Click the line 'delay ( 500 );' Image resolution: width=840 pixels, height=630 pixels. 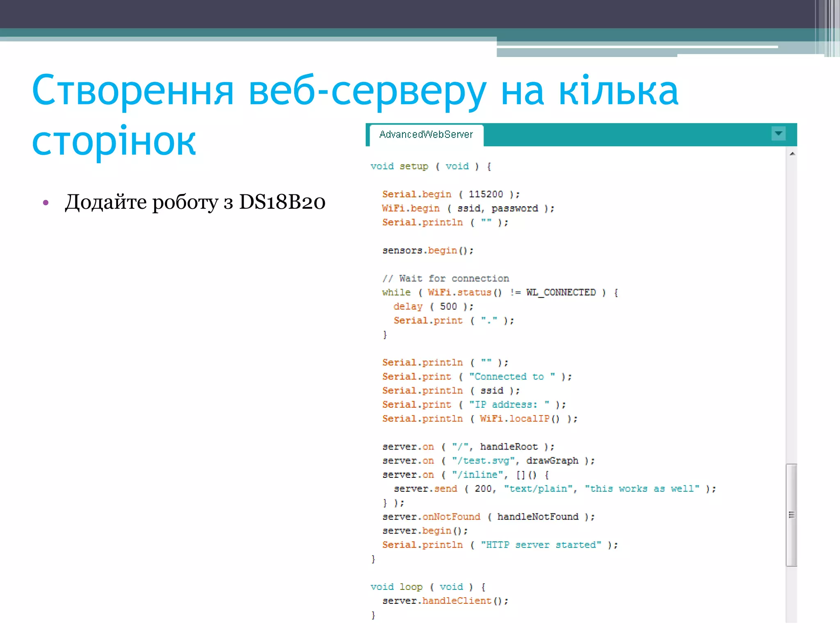coord(434,306)
